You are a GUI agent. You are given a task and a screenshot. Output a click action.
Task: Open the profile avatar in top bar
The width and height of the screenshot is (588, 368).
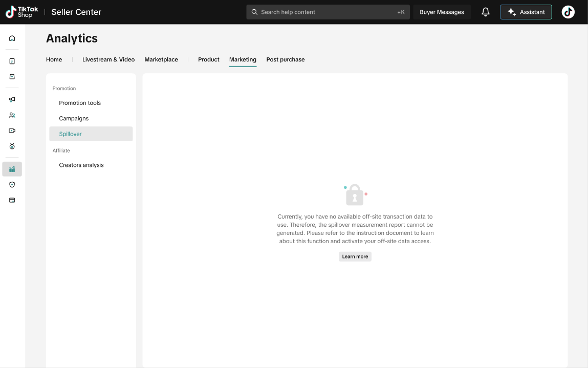point(568,12)
